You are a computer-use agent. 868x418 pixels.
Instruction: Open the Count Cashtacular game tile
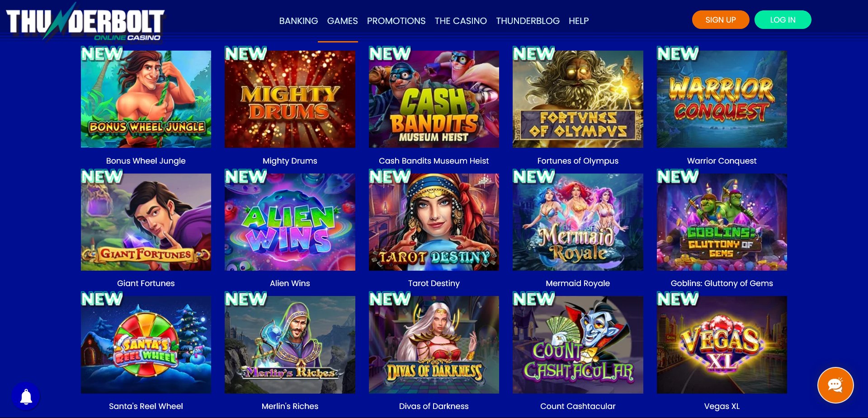pyautogui.click(x=578, y=345)
